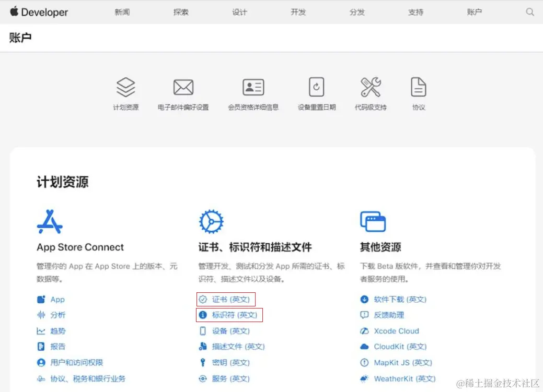This screenshot has height=392, width=543.
Task: Click the 软件下载 download arrow icon
Action: 364,299
